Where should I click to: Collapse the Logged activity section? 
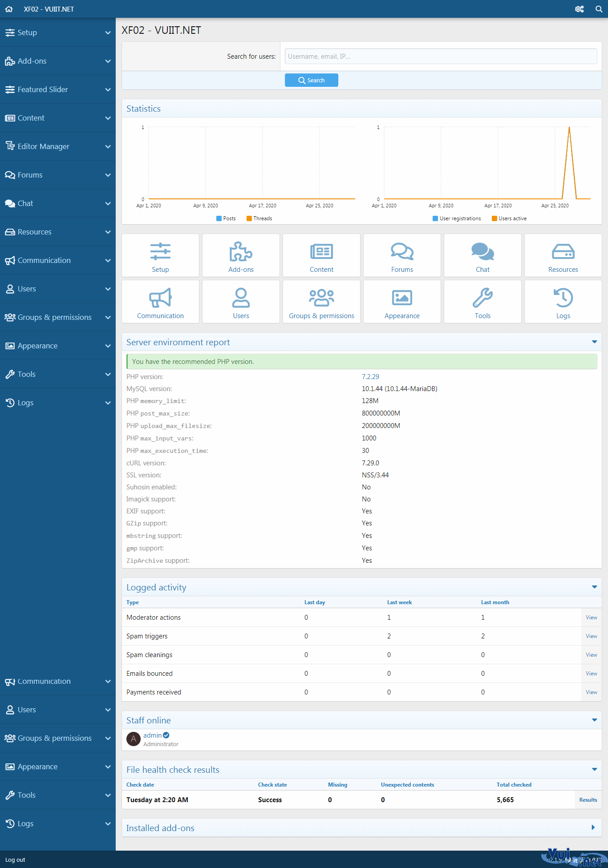[x=594, y=587]
